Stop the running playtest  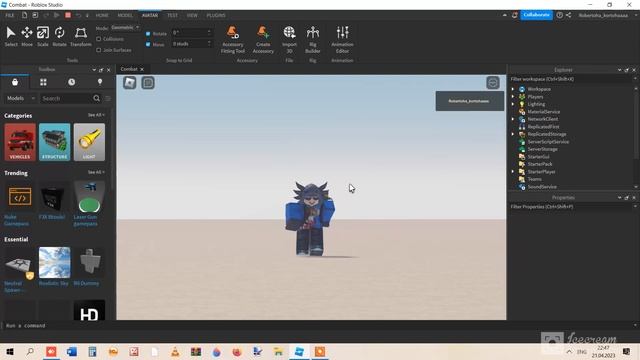(68, 15)
